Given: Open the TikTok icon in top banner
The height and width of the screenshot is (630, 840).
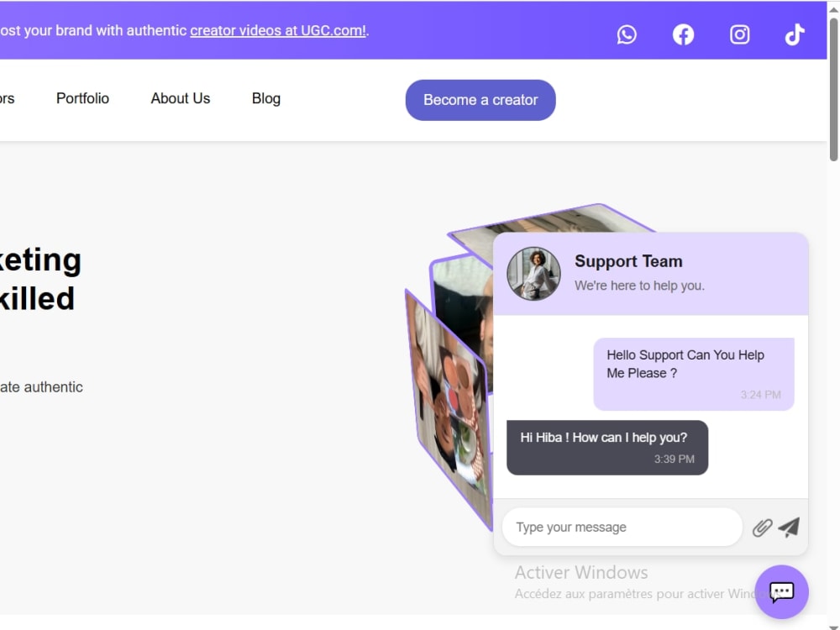Looking at the screenshot, I should tap(795, 34).
